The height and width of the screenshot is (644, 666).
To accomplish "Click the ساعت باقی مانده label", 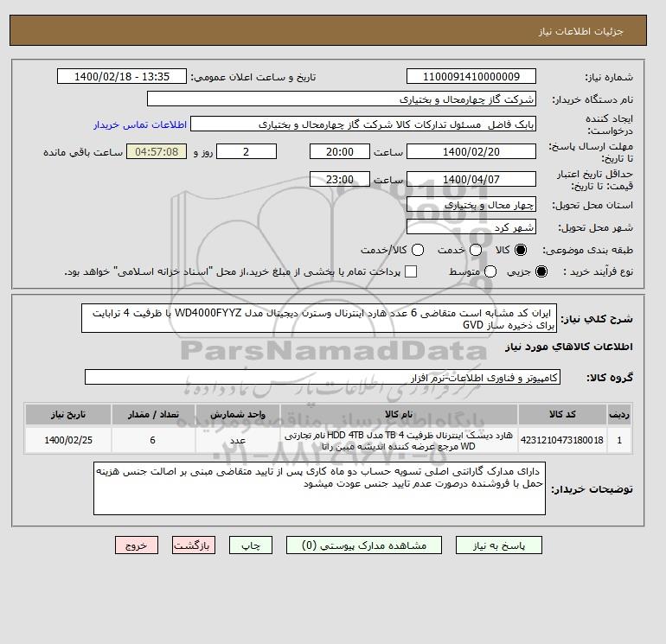I will pyautogui.click(x=83, y=152).
